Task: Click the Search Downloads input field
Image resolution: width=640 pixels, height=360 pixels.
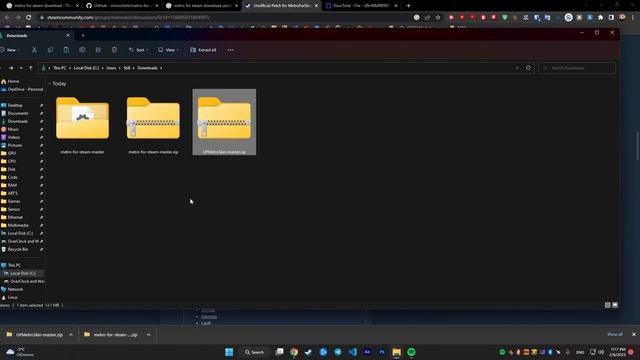Action: pyautogui.click(x=577, y=68)
